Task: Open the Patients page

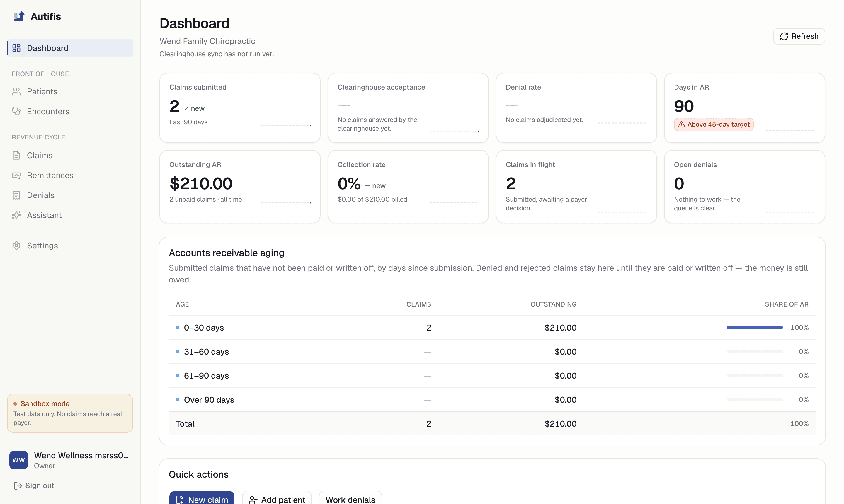Action: pos(70,91)
